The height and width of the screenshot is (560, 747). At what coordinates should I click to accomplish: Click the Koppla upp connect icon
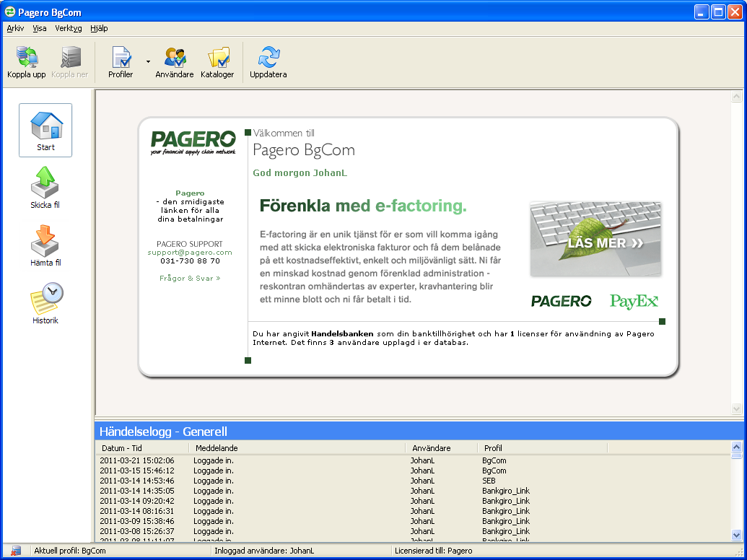click(27, 57)
